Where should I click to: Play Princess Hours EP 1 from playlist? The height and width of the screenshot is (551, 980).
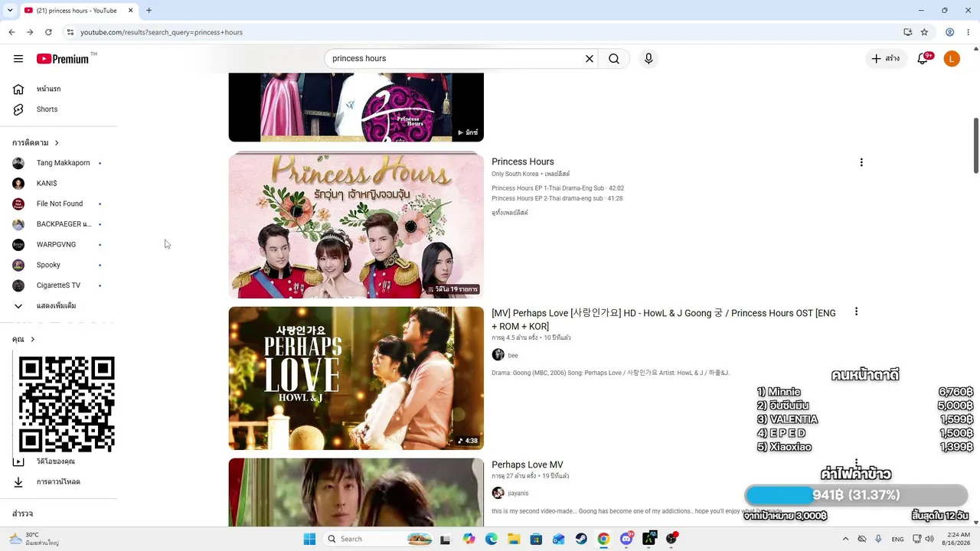557,188
